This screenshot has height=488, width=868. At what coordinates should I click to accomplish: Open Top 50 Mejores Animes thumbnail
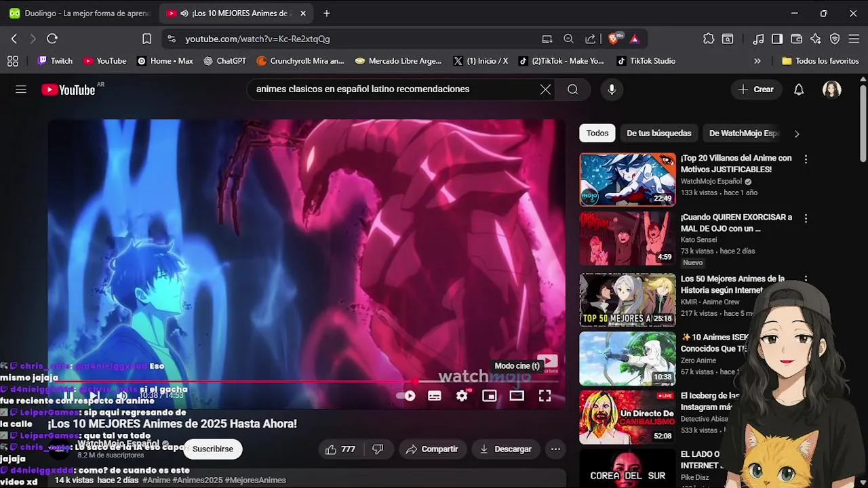pyautogui.click(x=627, y=300)
